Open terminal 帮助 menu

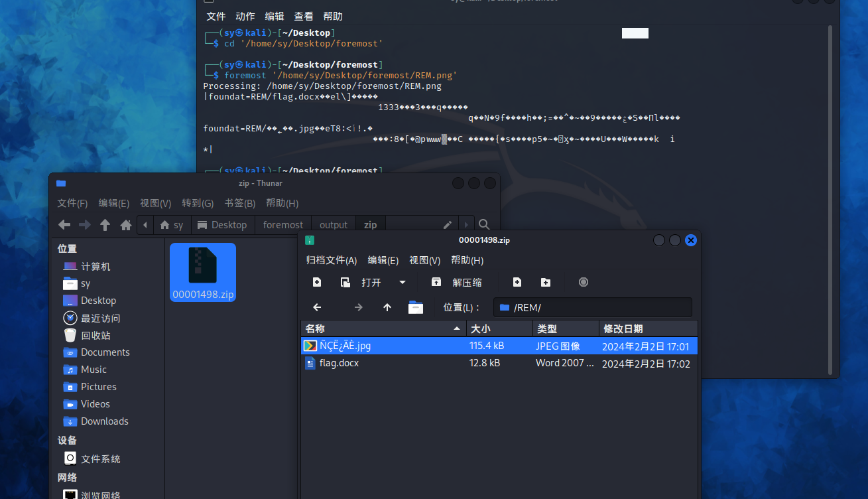[x=333, y=16]
